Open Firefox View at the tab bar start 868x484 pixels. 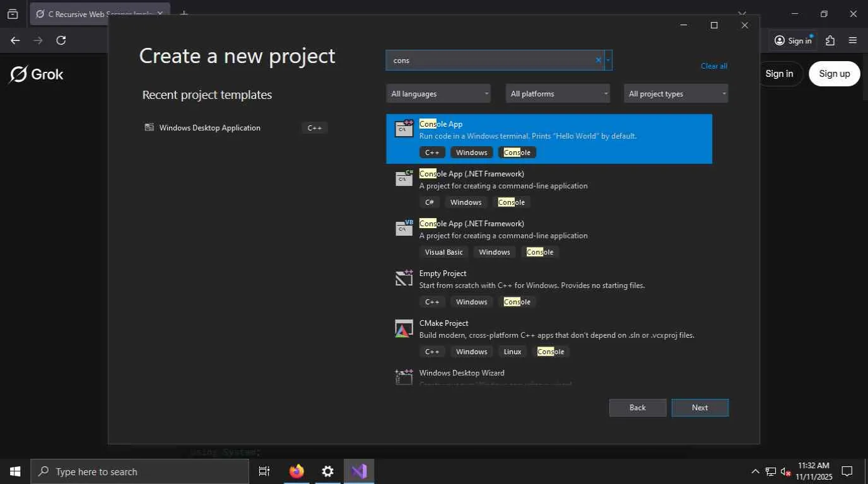13,14
